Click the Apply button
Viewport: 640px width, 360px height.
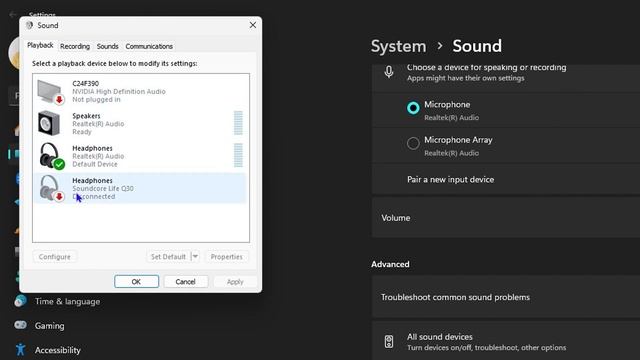click(235, 282)
